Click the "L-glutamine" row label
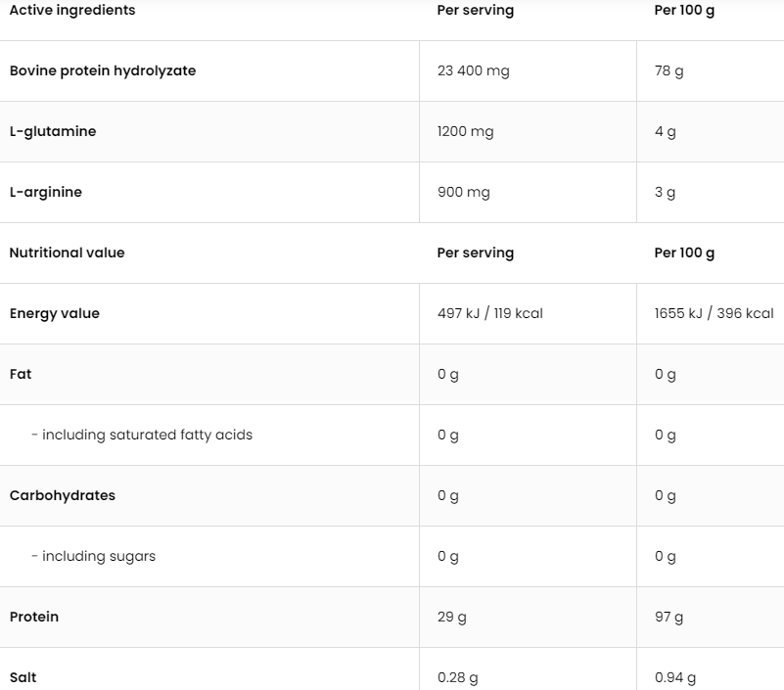The height and width of the screenshot is (690, 784). coord(53,131)
